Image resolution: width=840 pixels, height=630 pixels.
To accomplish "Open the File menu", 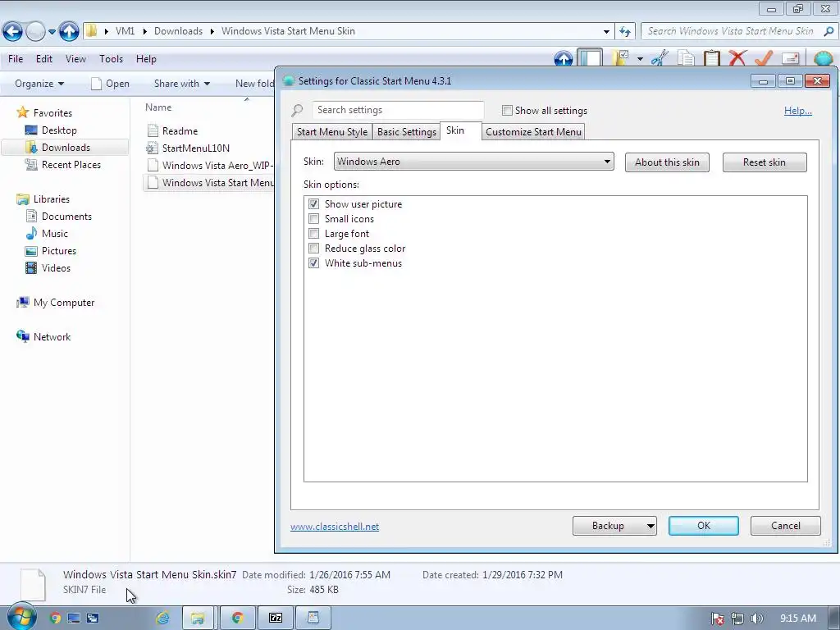I will (16, 59).
